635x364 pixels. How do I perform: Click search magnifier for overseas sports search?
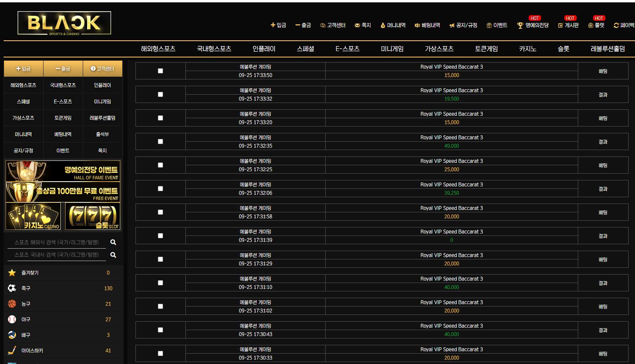113,242
